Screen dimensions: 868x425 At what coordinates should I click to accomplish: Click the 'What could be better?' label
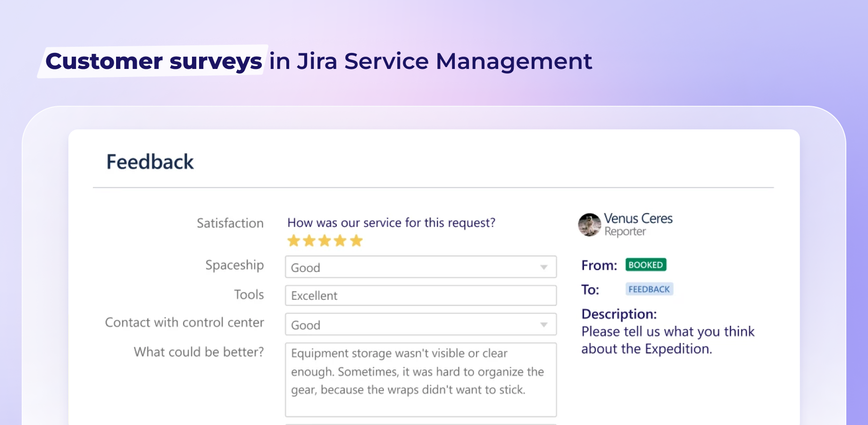click(199, 352)
